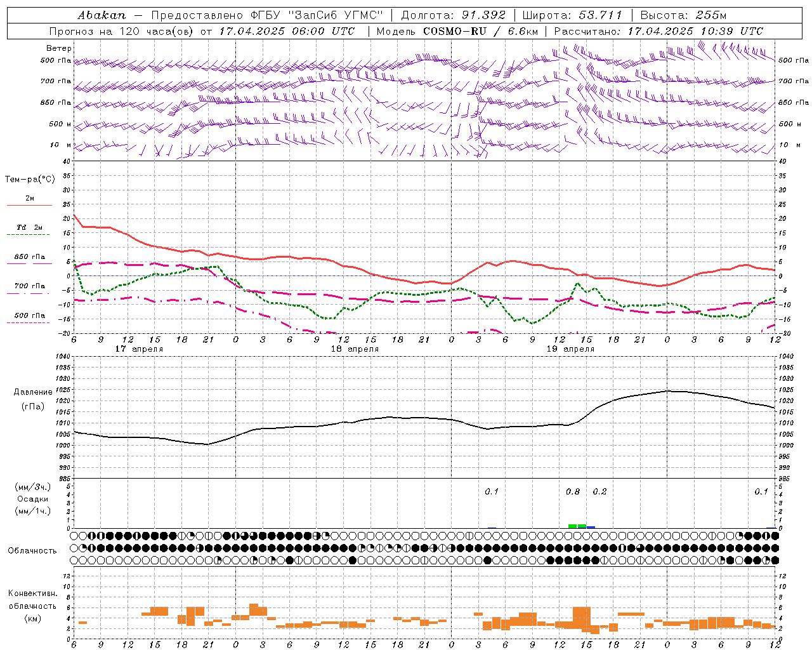Click the 'Ветер' wind panel label

pos(58,48)
